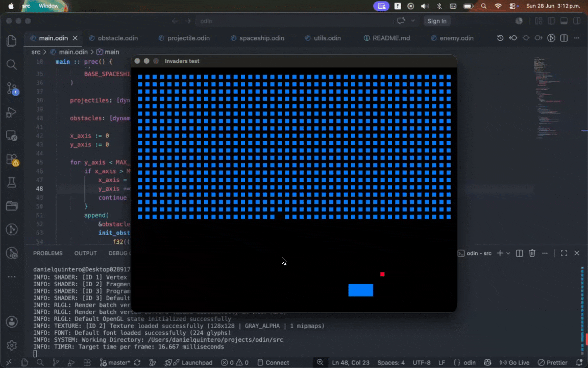Open the folders icon in activity bar
The width and height of the screenshot is (588, 368).
click(x=12, y=206)
